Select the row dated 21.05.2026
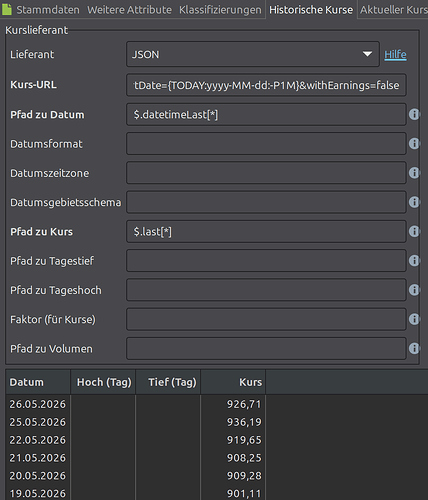428x500 pixels. coord(217,458)
